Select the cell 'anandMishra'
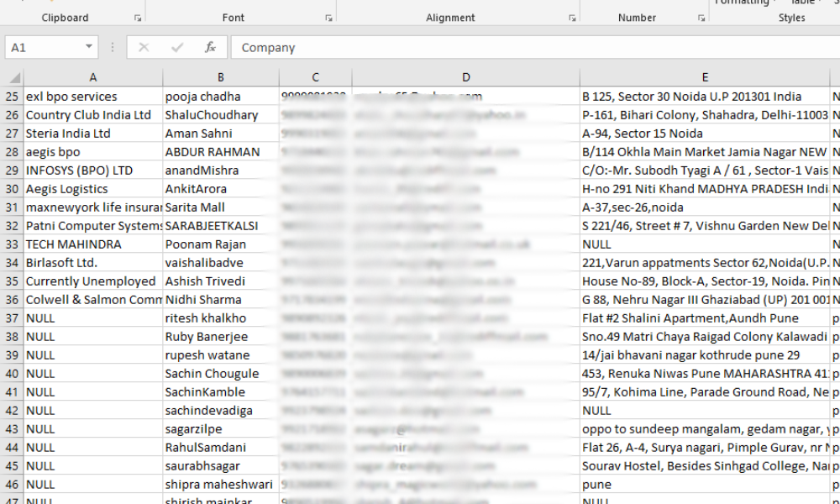840x504 pixels. pos(221,171)
